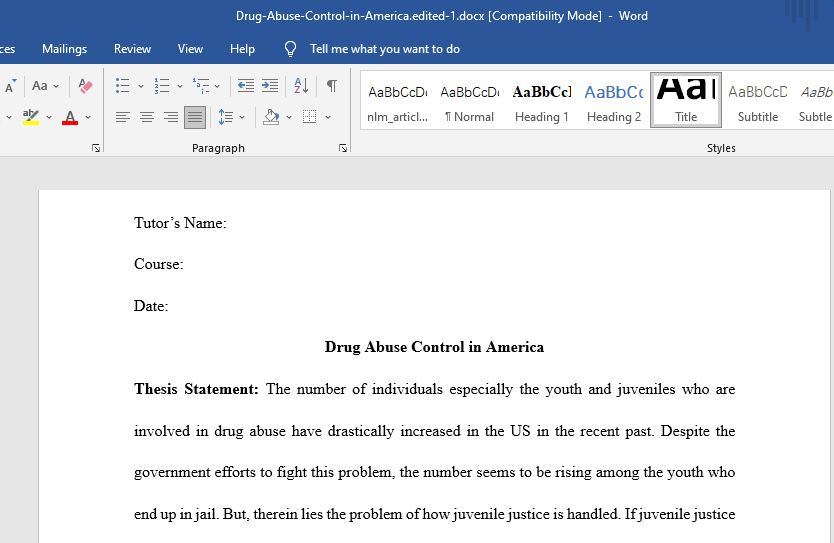Click the Multilevel List icon
The height and width of the screenshot is (543, 834).
201,86
